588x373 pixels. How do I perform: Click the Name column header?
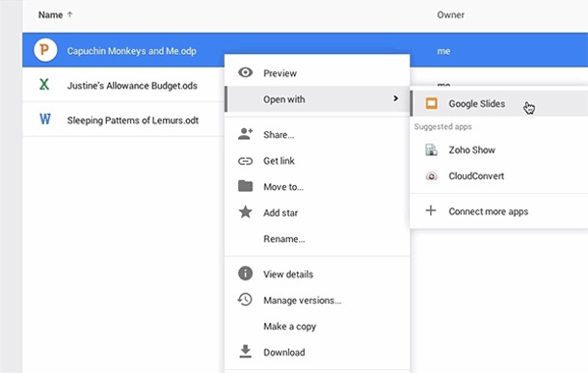50,14
